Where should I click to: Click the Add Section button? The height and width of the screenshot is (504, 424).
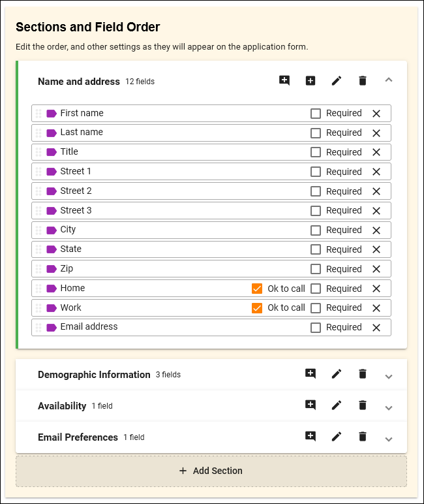(211, 471)
